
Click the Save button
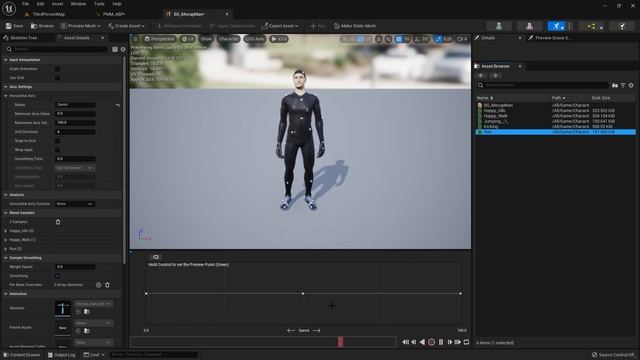14,26
